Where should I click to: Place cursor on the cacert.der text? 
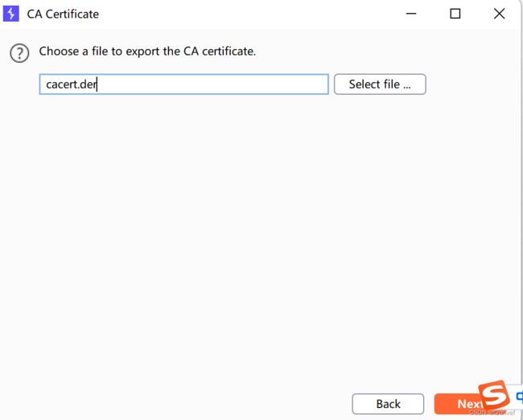71,84
